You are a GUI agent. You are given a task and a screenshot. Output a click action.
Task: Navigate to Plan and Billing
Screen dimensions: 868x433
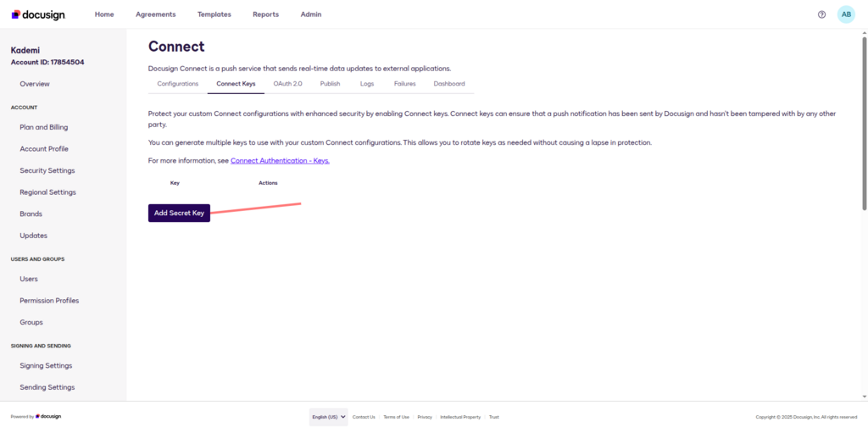coord(44,127)
